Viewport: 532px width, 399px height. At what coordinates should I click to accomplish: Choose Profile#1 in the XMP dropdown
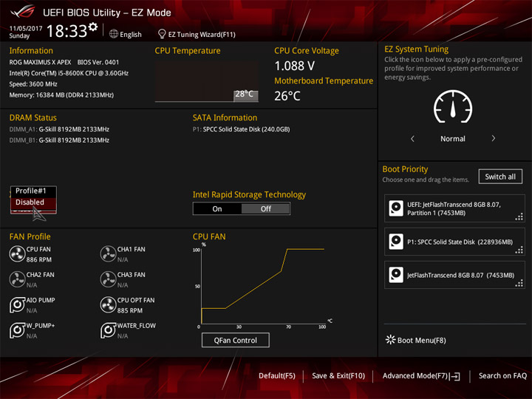[x=33, y=191]
